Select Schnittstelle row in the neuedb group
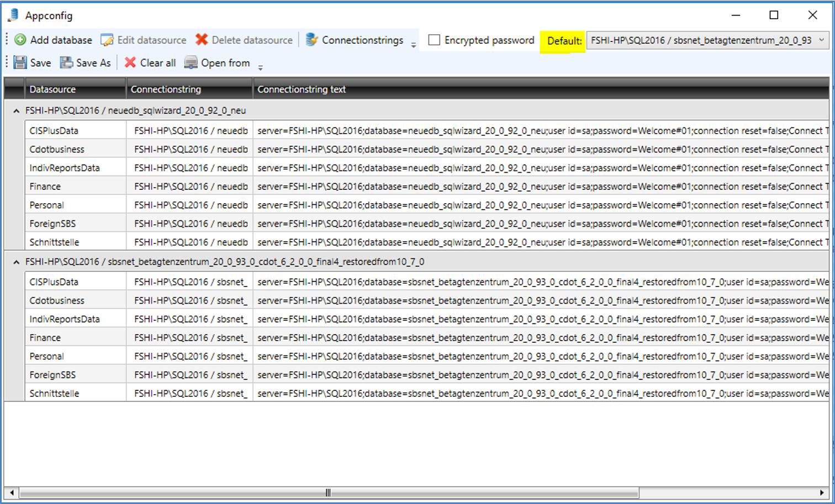Image resolution: width=835 pixels, height=504 pixels. click(x=427, y=242)
